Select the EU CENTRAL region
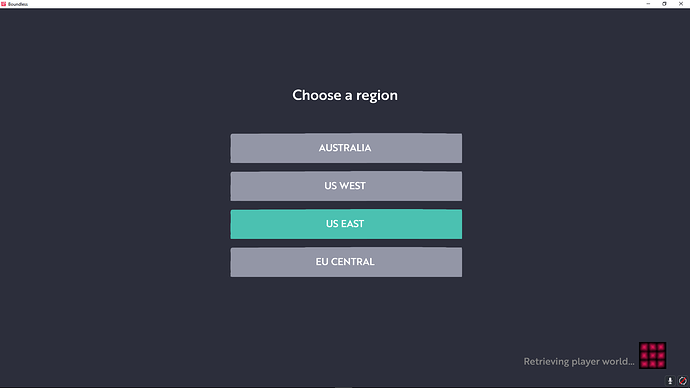This screenshot has height=388, width=690. coord(346,262)
